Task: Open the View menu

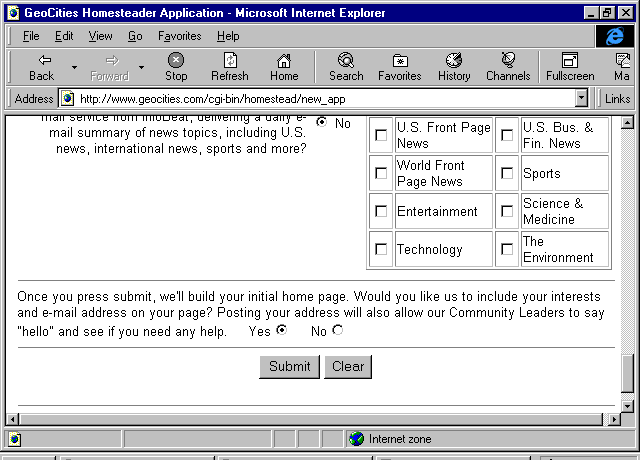Action: tap(100, 36)
